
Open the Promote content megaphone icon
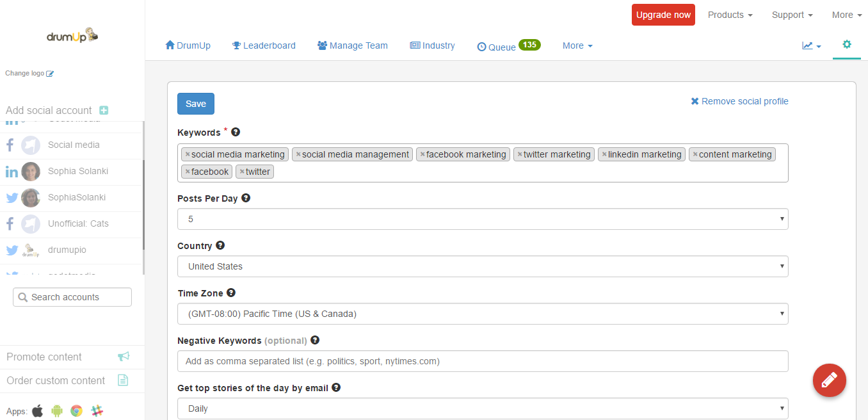tap(124, 357)
